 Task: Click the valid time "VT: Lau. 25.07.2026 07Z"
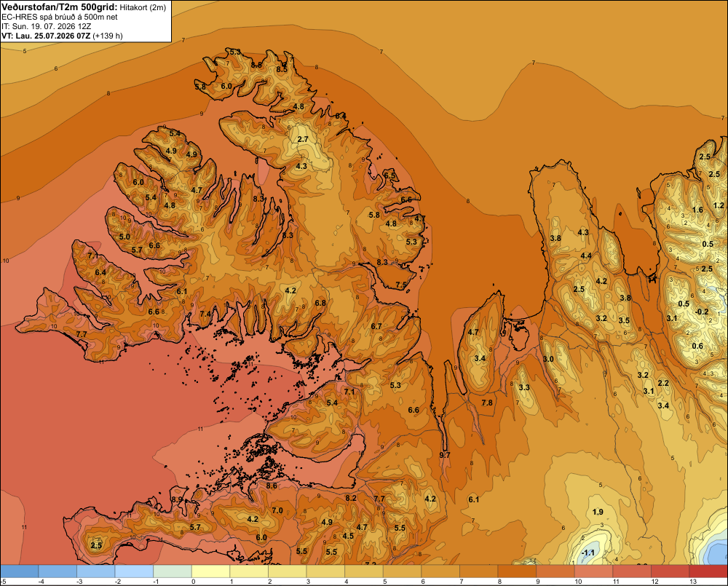[x=46, y=36]
